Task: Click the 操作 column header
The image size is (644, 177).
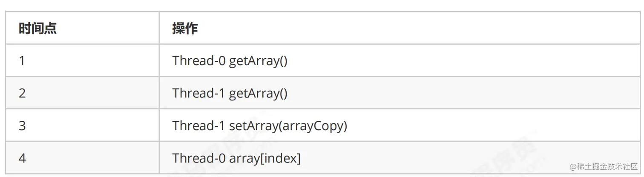Action: click(400, 28)
